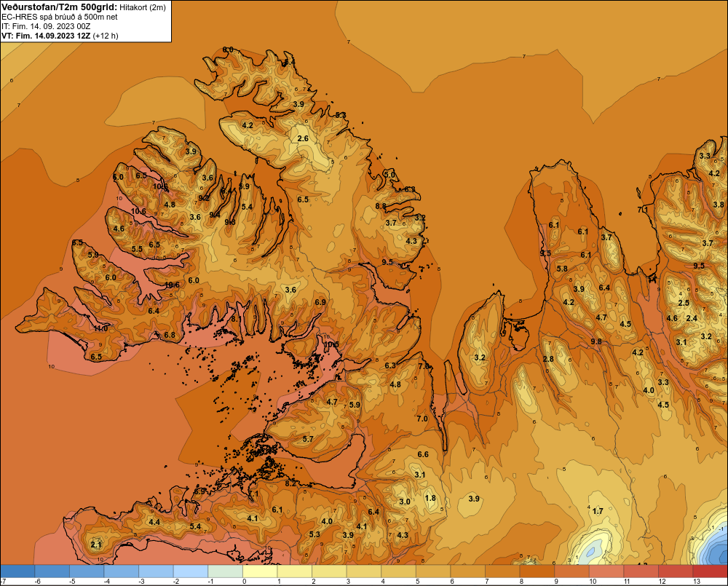The height and width of the screenshot is (586, 728).
Task: Select the 'VT: Fim. 14.09.2023 12Z' valid time
Action: 47,36
